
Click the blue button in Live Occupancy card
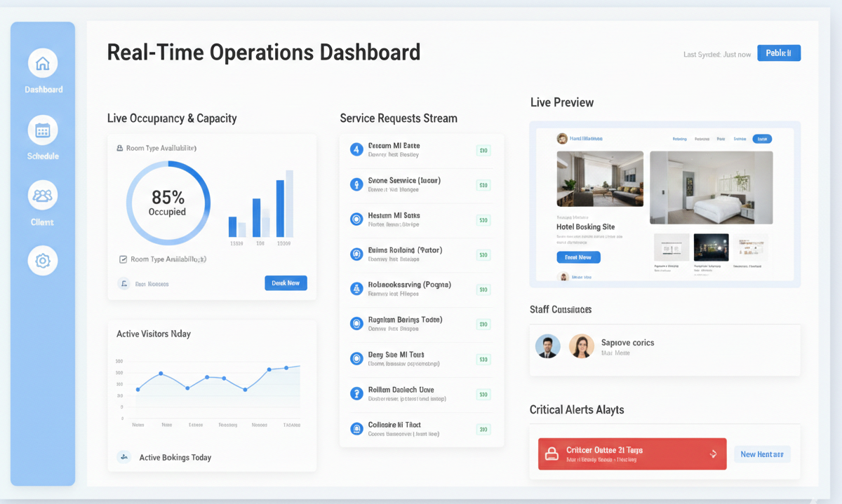coord(286,283)
